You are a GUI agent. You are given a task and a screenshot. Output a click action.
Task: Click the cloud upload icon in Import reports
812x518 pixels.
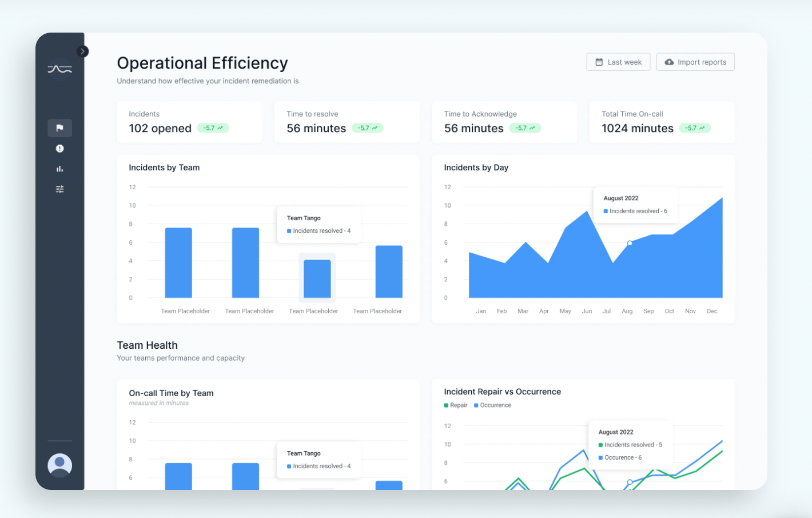click(x=669, y=62)
